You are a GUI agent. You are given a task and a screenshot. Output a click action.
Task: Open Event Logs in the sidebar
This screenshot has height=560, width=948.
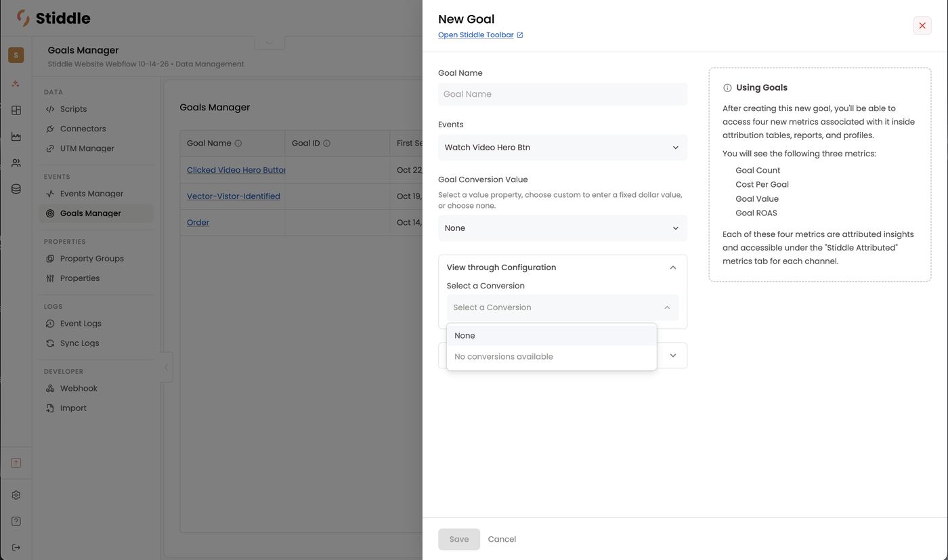pyautogui.click(x=96, y=324)
